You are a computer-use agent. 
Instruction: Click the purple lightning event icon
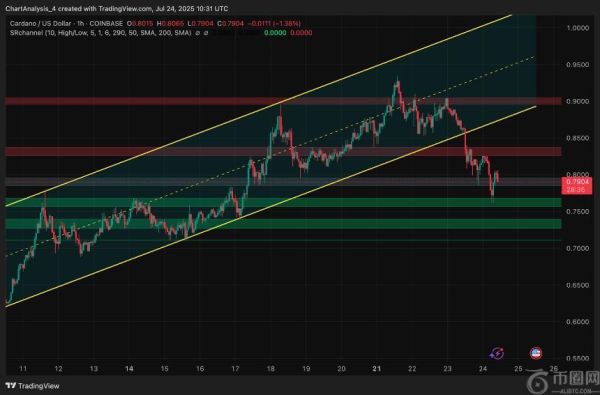(x=497, y=353)
